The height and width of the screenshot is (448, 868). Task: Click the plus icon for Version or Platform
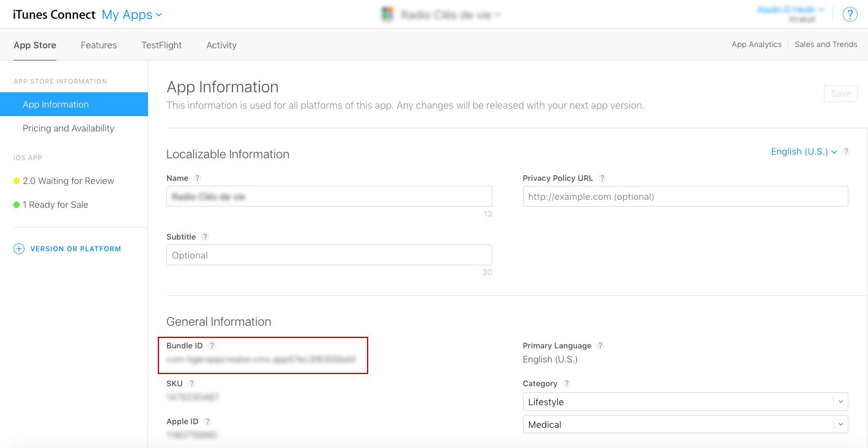pyautogui.click(x=19, y=249)
